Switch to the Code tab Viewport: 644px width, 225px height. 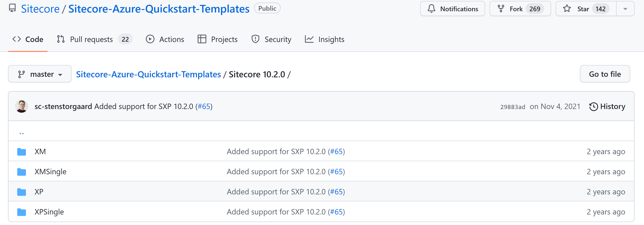point(28,39)
